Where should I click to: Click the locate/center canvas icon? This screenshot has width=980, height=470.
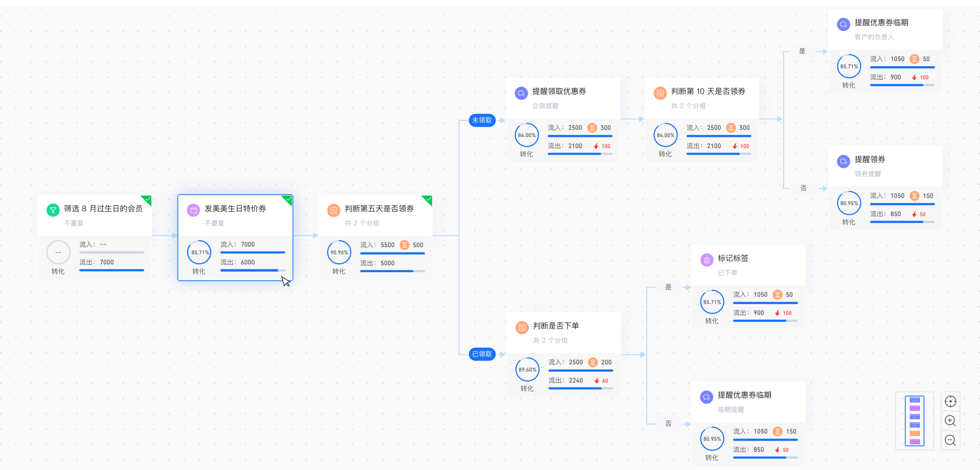(950, 401)
